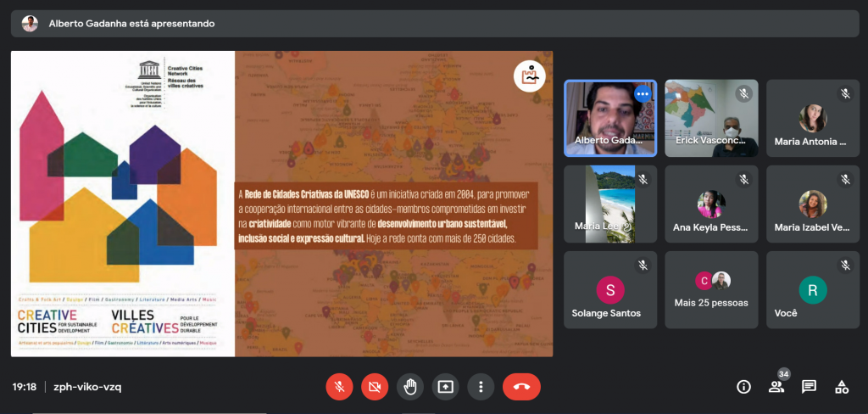Open the activities shapes icon
Image resolution: width=868 pixels, height=414 pixels.
[842, 387]
